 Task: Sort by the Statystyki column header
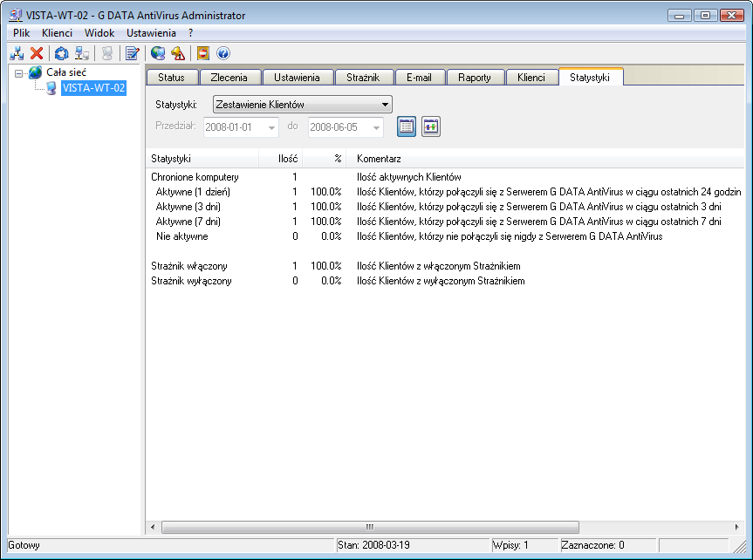click(x=202, y=159)
